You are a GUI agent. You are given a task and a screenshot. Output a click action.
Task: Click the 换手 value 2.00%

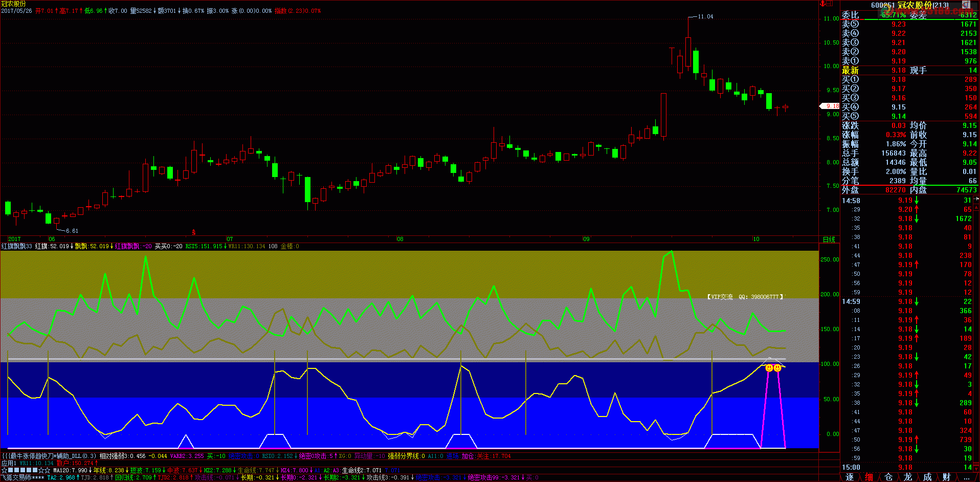pos(896,171)
